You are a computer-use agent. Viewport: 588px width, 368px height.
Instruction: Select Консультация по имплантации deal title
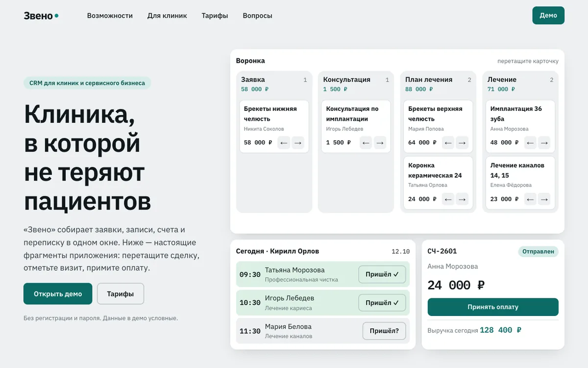352,114
